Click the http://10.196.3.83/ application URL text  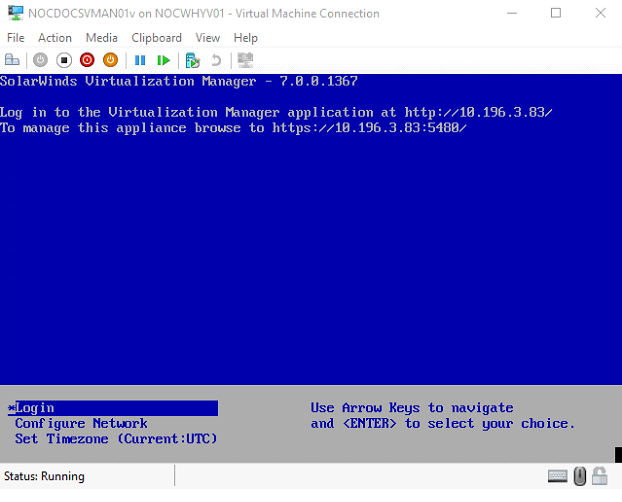pyautogui.click(x=478, y=112)
